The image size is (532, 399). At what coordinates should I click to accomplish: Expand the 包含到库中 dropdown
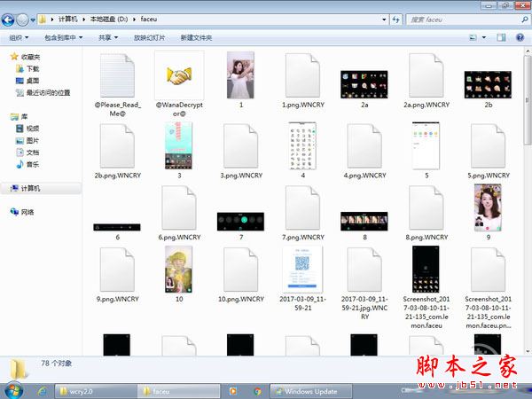[x=64, y=37]
